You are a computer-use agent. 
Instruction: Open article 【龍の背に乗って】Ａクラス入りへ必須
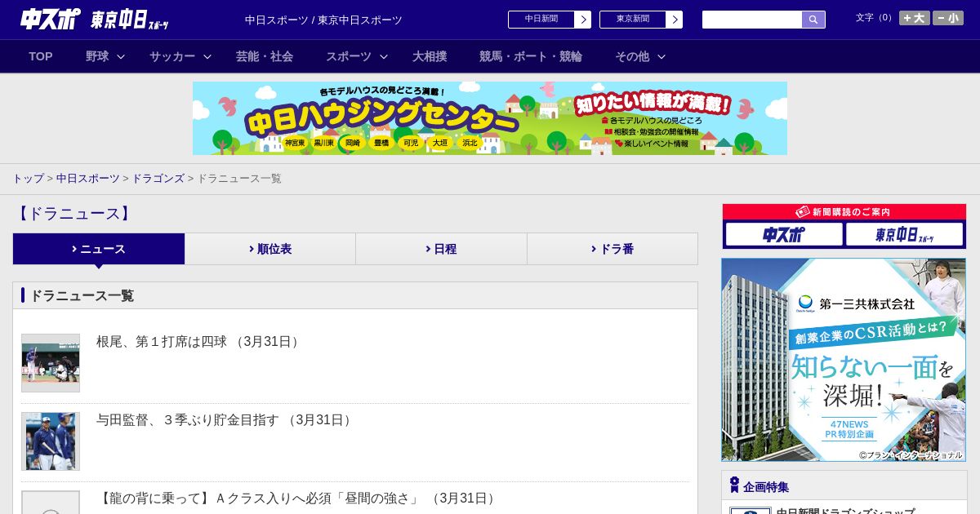[x=298, y=498]
